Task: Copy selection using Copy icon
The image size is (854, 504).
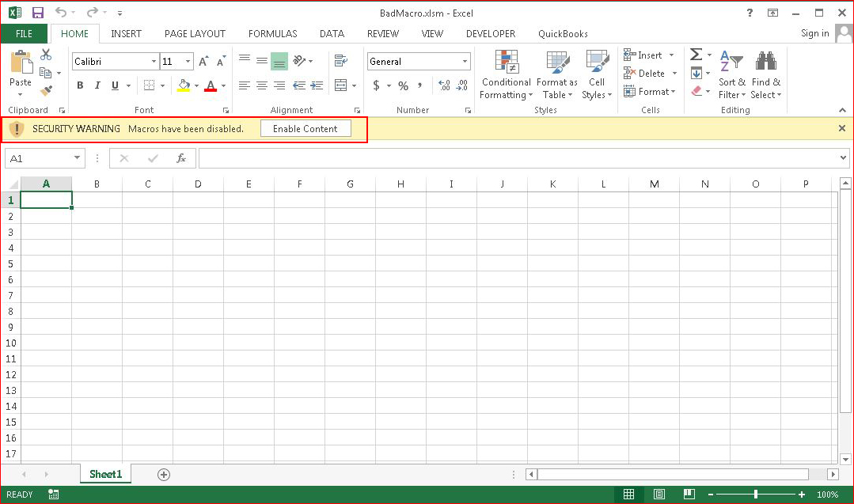Action: [46, 72]
